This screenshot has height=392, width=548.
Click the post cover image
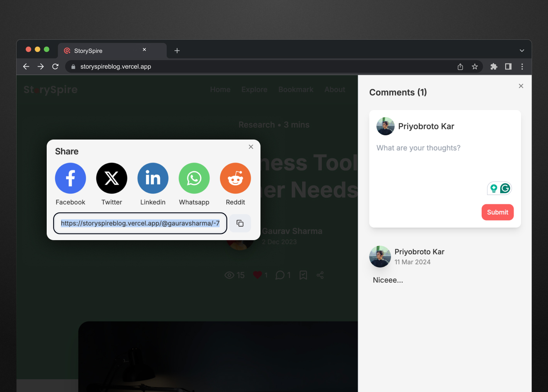pyautogui.click(x=218, y=357)
